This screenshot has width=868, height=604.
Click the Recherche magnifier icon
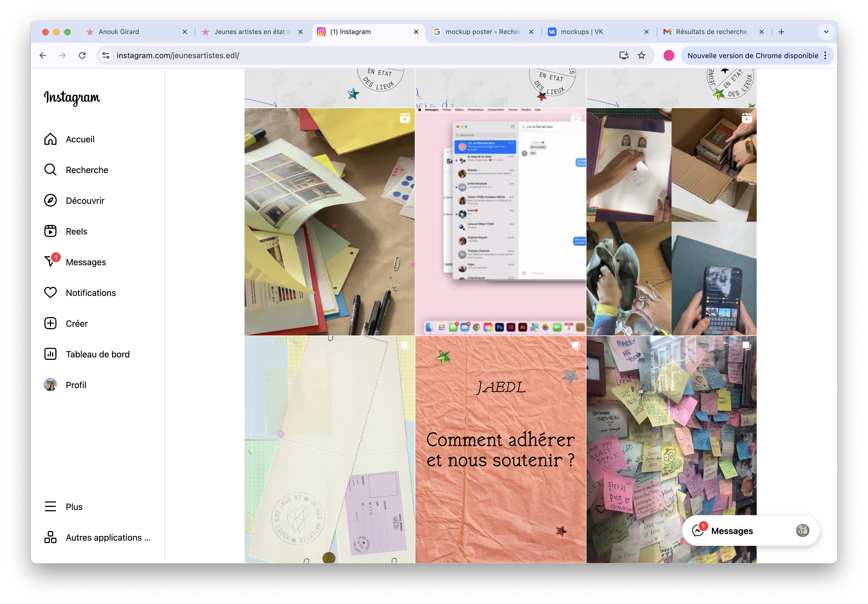click(50, 170)
